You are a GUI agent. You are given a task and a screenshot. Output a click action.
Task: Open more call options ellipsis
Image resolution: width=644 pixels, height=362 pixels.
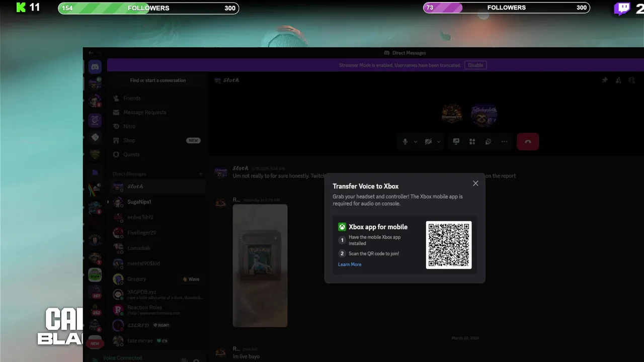click(504, 142)
